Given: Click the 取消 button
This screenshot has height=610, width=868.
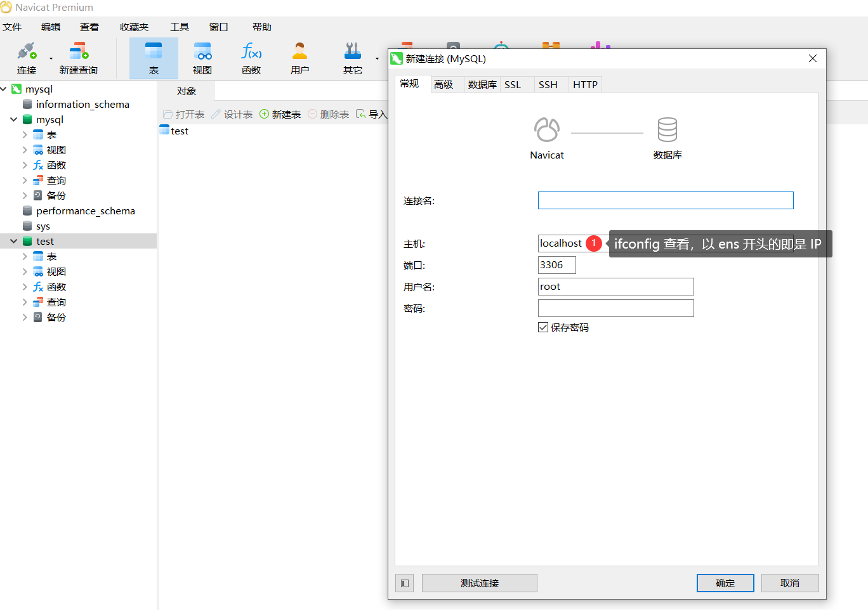Looking at the screenshot, I should 790,583.
